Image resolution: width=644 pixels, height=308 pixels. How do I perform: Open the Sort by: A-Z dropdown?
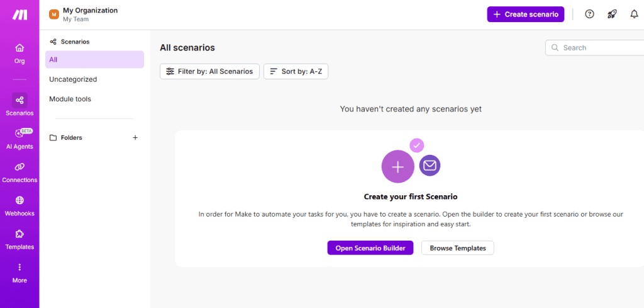(x=296, y=72)
